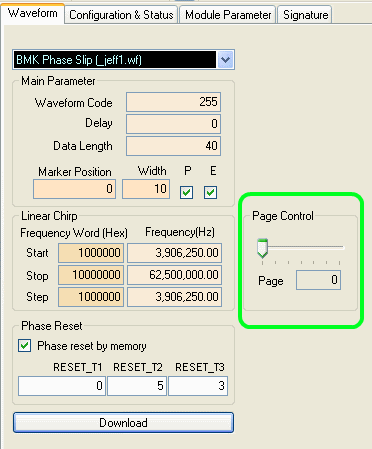The image size is (372, 449).
Task: Uncheck Phase reset by memory
Action: [25, 346]
